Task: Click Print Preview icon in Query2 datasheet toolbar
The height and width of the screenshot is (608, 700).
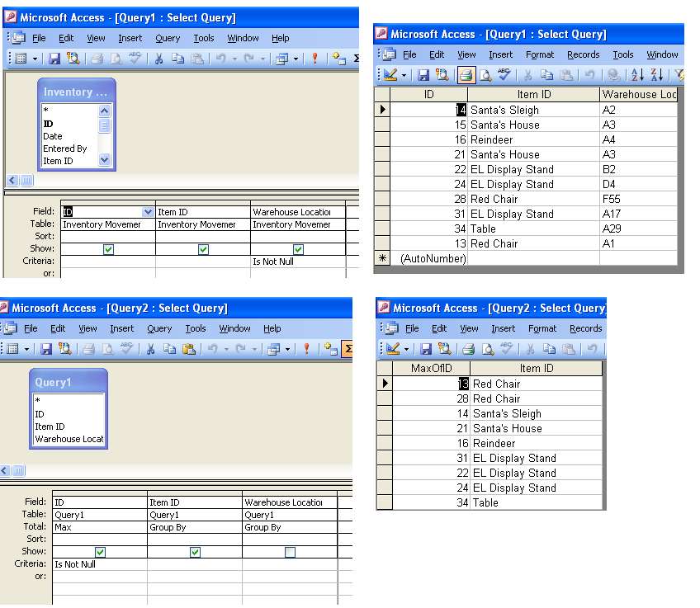Action: [488, 349]
